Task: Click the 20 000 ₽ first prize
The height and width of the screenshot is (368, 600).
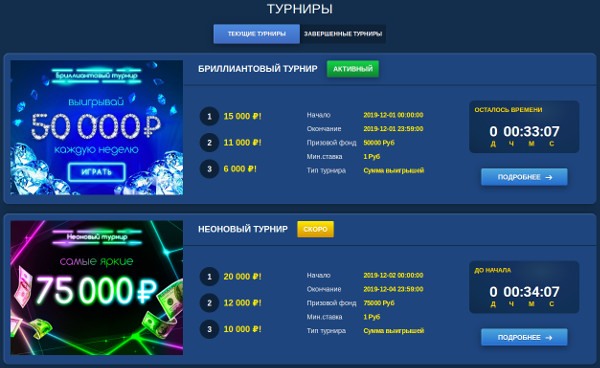Action: click(242, 277)
